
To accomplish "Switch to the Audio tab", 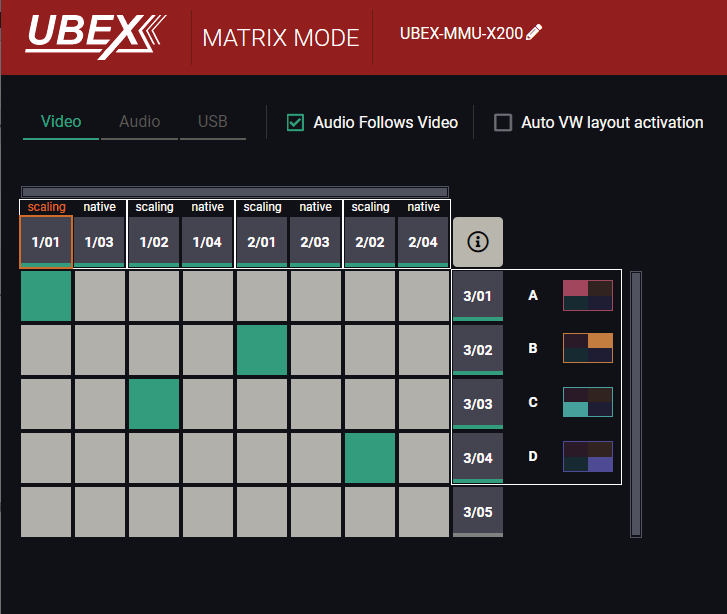I will point(140,122).
